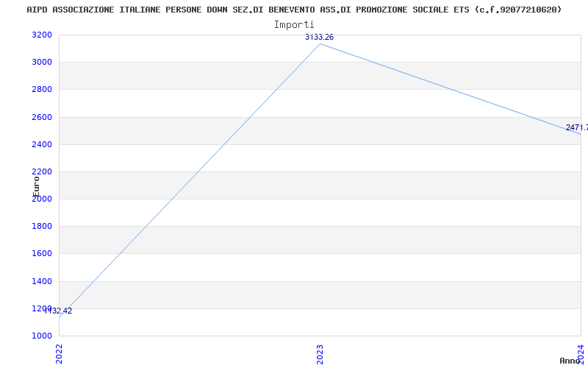Click the chart title 'Importi'
This screenshot has width=588, height=368.
pyautogui.click(x=294, y=24)
